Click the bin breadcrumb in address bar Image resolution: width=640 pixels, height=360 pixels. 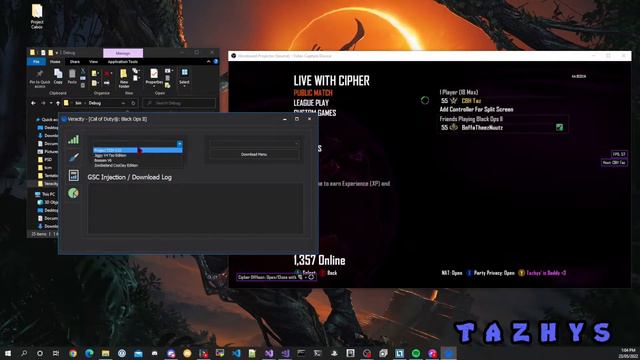click(x=78, y=103)
